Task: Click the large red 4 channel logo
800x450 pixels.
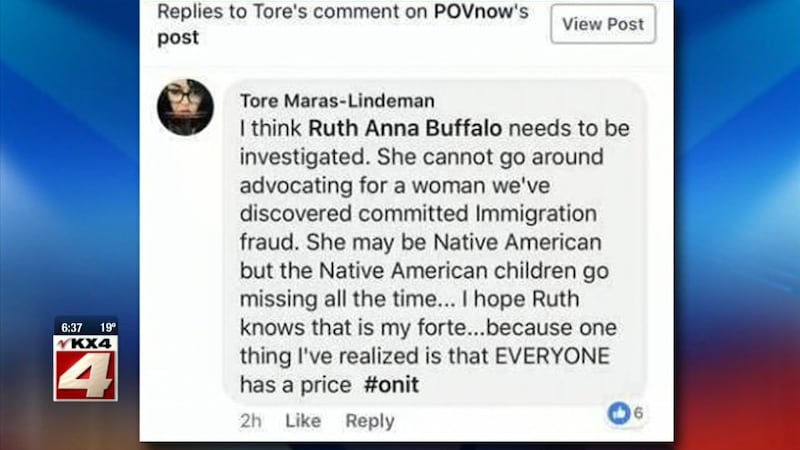Action: 86,375
